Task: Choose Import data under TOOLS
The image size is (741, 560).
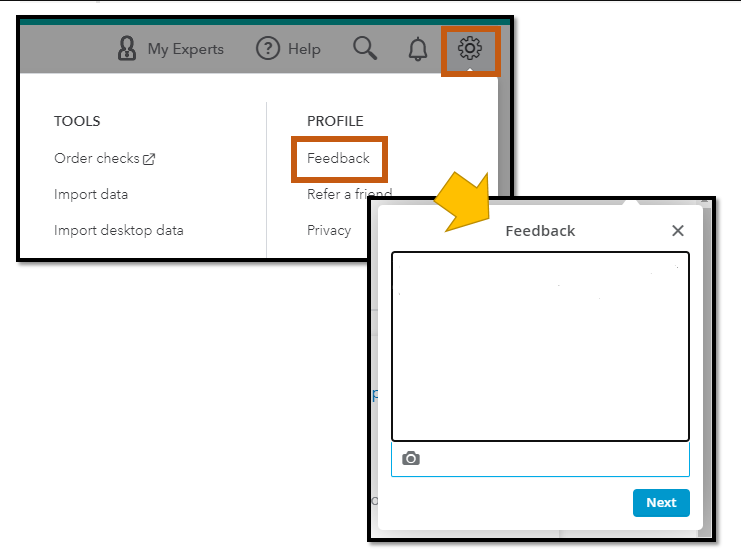Action: tap(91, 194)
